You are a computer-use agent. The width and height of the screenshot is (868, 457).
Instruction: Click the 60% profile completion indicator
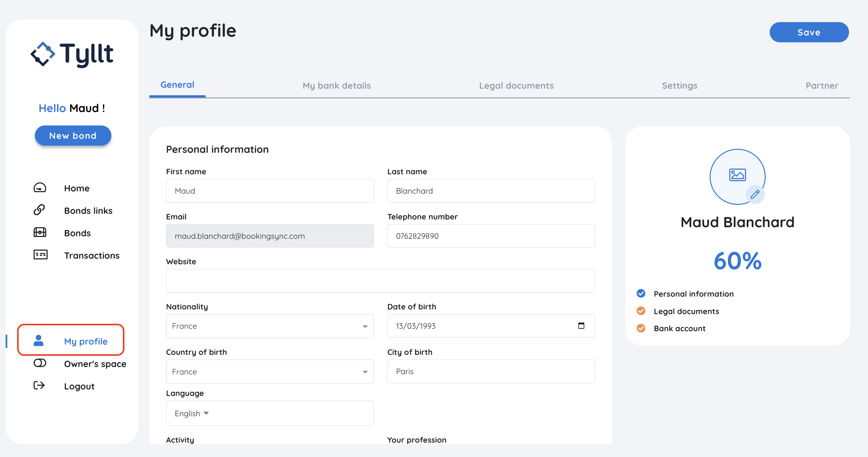pyautogui.click(x=737, y=261)
